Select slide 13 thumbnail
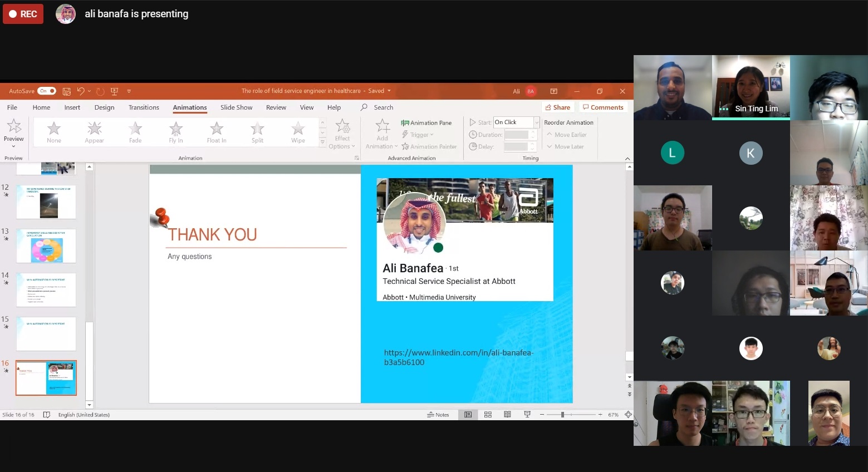The width and height of the screenshot is (868, 472). tap(46, 246)
